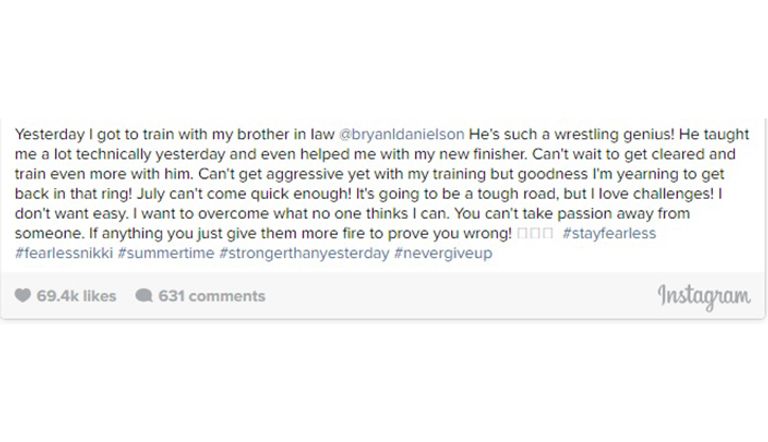Open the #fearlessnikki hashtag

(64, 253)
